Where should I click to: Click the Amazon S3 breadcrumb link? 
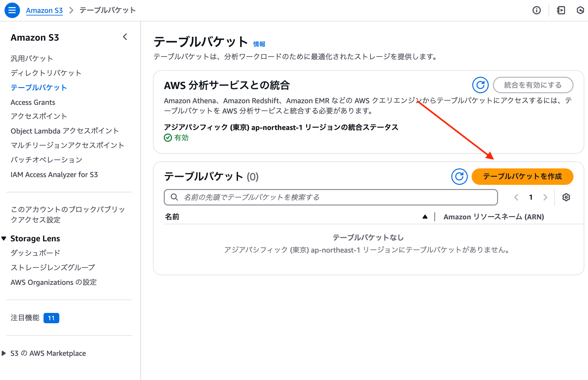pos(44,10)
